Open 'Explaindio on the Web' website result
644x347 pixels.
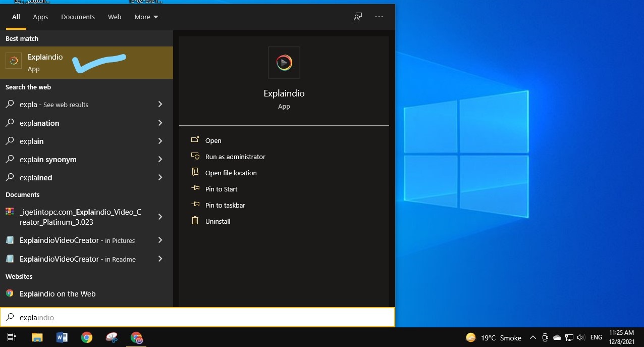pos(86,293)
